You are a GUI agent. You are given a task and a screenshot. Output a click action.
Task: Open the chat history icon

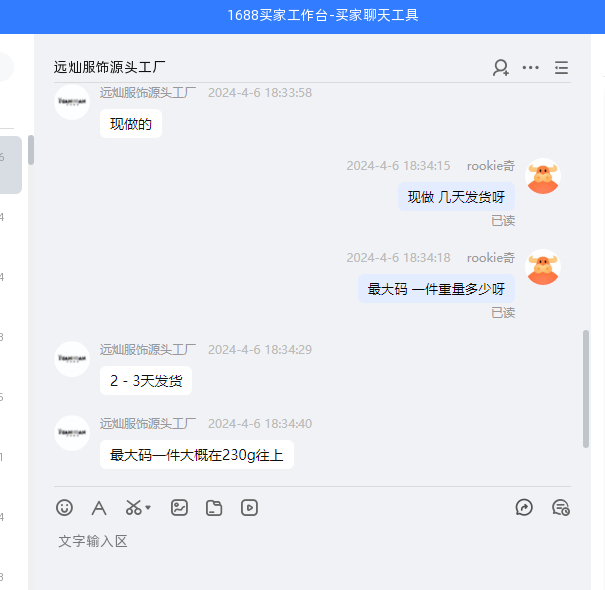click(x=561, y=508)
